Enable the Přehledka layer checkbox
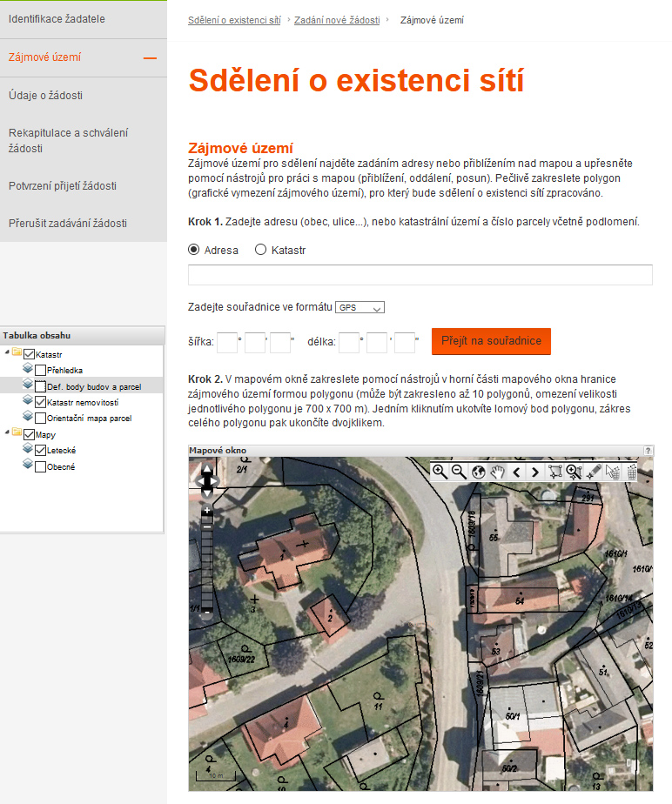Screen dimensions: 672x804 coord(41,370)
